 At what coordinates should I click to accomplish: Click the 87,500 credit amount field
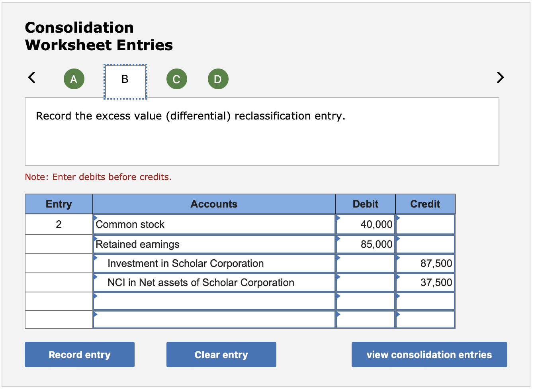tap(424, 263)
